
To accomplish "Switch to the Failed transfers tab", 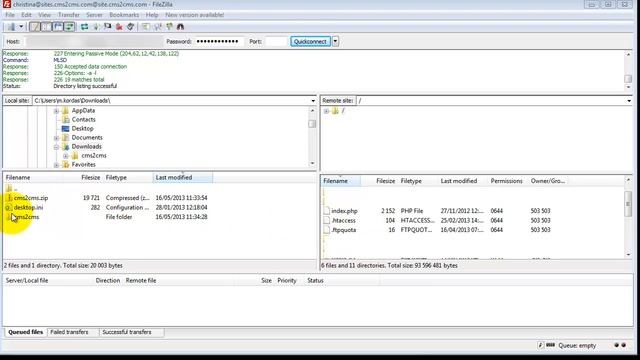I will [x=69, y=332].
